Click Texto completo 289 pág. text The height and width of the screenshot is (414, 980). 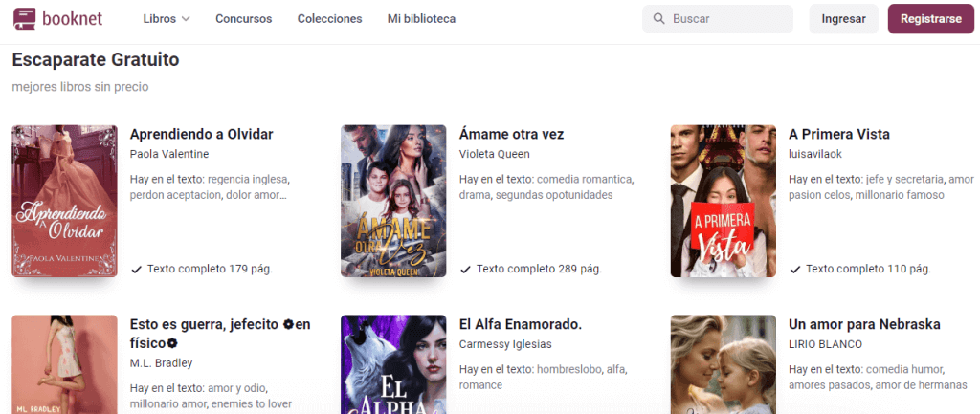tap(540, 269)
